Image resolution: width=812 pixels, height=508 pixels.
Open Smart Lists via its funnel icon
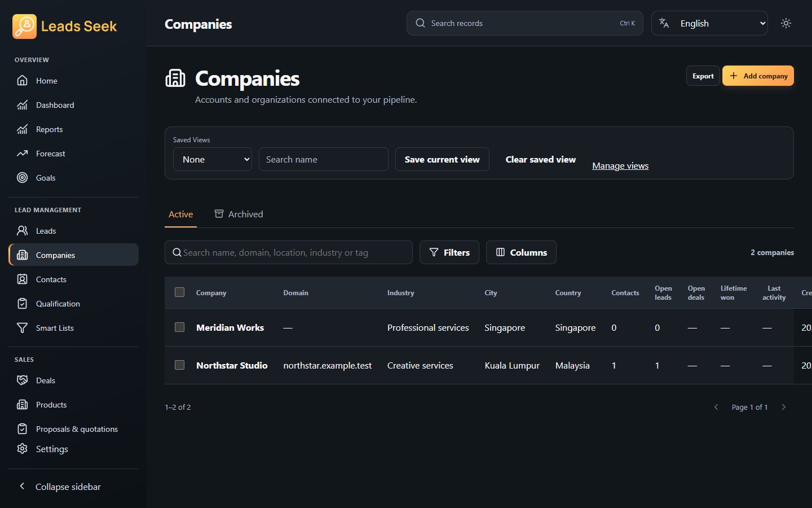[x=22, y=328]
